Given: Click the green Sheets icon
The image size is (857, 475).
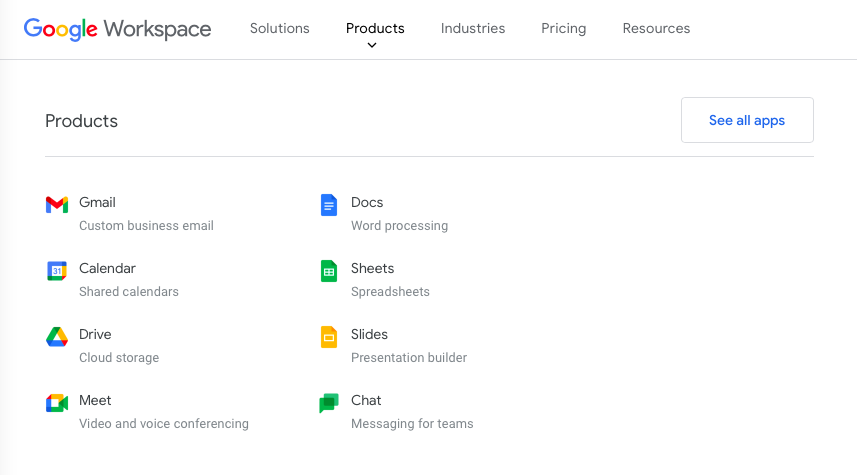Looking at the screenshot, I should click(x=328, y=271).
